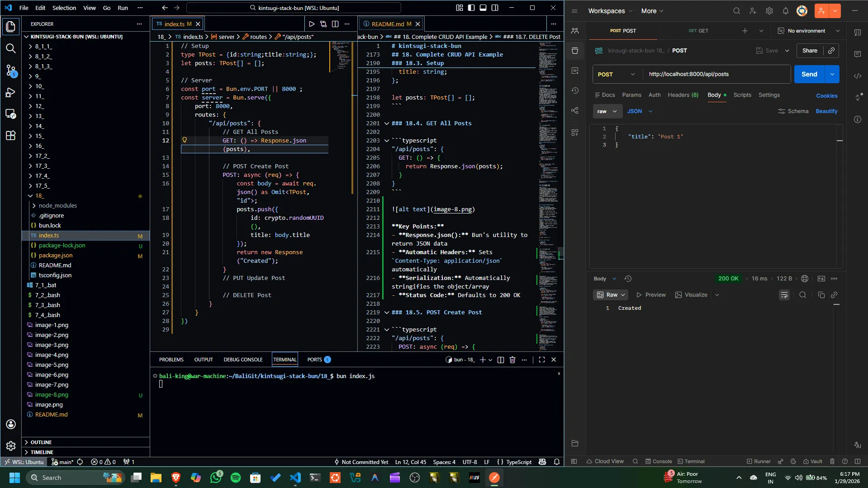Viewport: 868px width, 488px height.
Task: Switch to the PORTS panel tab
Action: [314, 360]
